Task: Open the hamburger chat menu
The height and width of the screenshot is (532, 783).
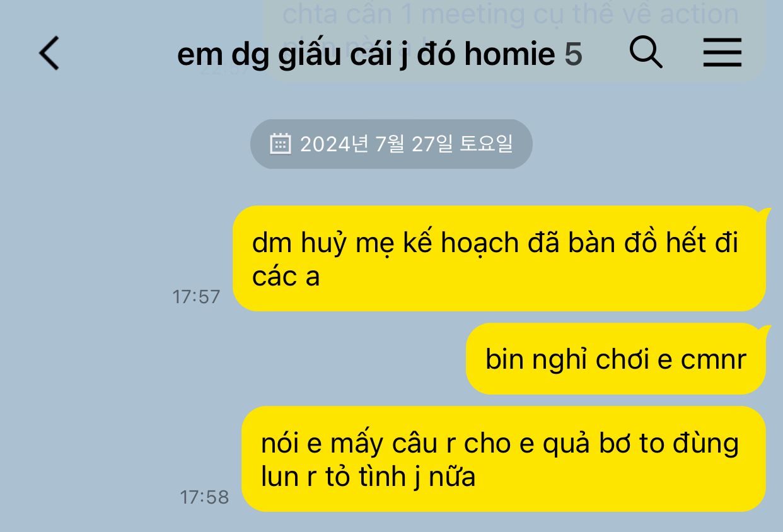Action: click(722, 53)
